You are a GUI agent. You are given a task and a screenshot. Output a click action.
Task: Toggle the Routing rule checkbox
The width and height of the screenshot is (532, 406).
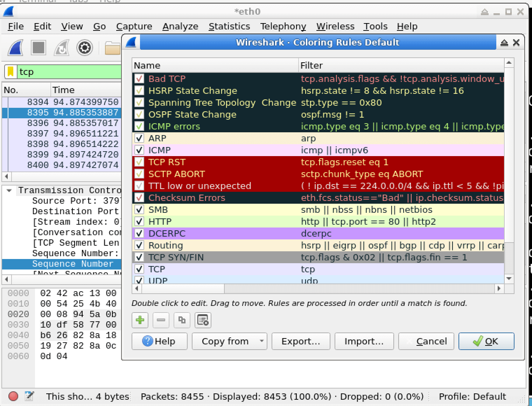[x=139, y=245]
